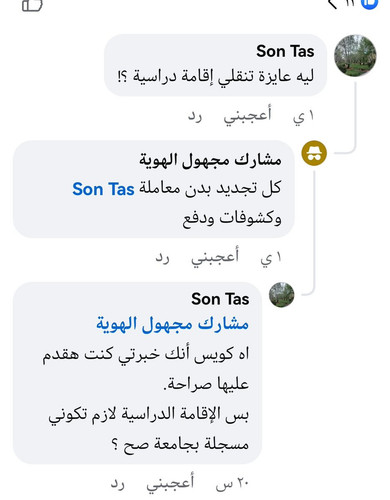Viewport: 390px width, 500px height.
Task: Tap the ١ ي timestamp on anonymous comment
Action: 271,258
